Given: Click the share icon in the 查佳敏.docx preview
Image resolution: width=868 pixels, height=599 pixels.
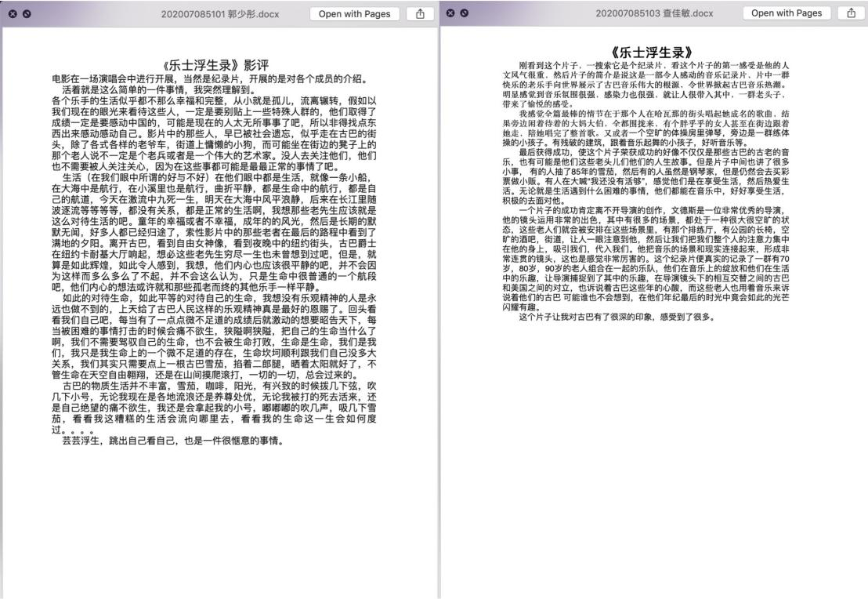Looking at the screenshot, I should click(850, 13).
